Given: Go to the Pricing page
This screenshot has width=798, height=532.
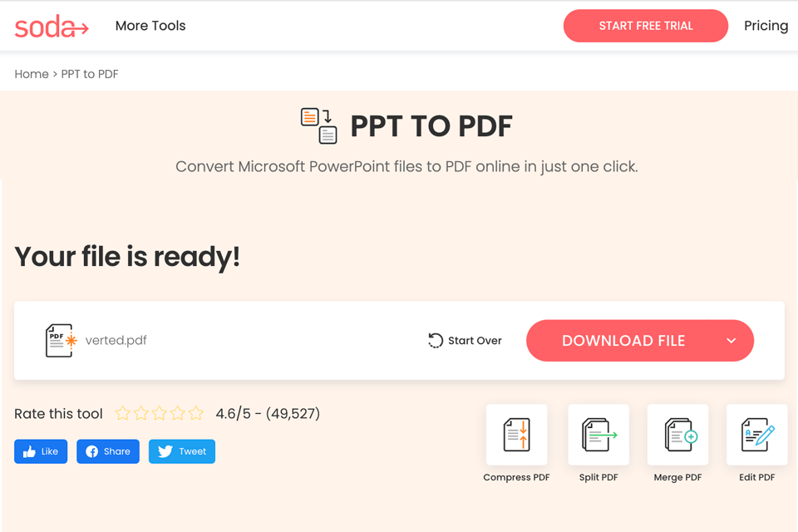Looking at the screenshot, I should 766,26.
